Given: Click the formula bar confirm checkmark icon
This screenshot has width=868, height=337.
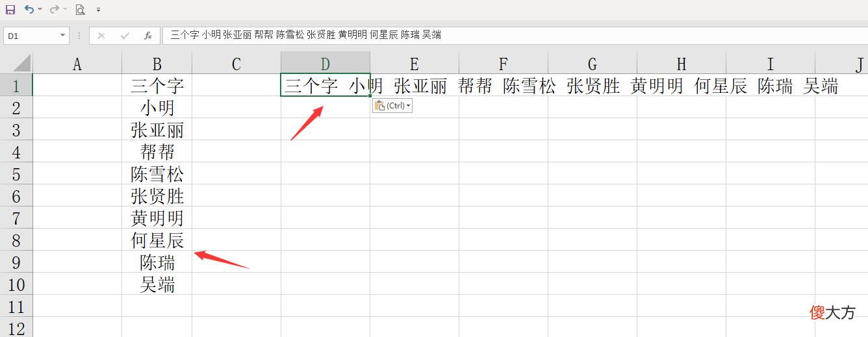Looking at the screenshot, I should tap(125, 36).
